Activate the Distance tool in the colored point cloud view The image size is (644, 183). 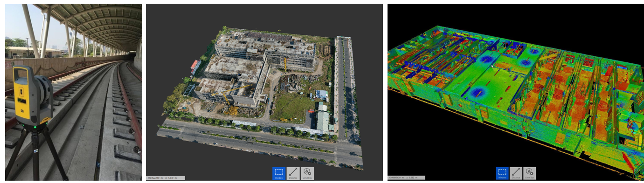516,173
